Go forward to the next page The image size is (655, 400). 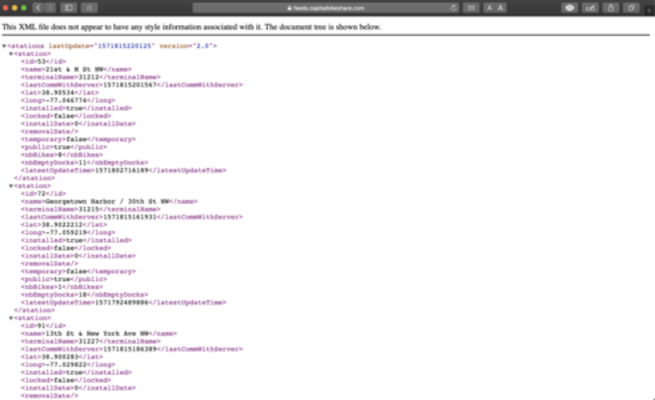[48, 7]
